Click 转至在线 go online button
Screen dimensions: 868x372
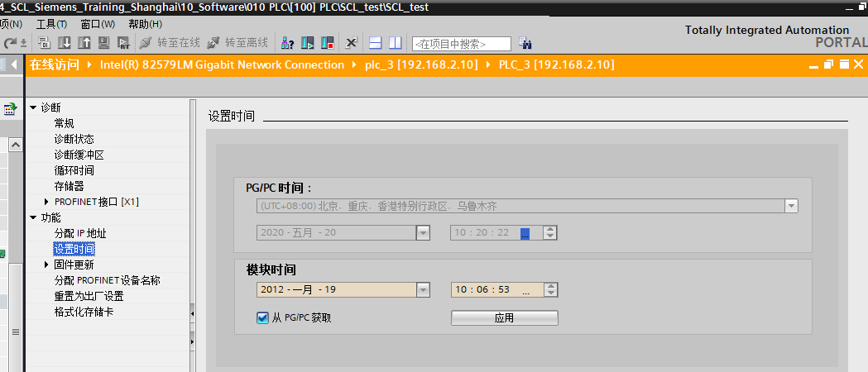[170, 42]
